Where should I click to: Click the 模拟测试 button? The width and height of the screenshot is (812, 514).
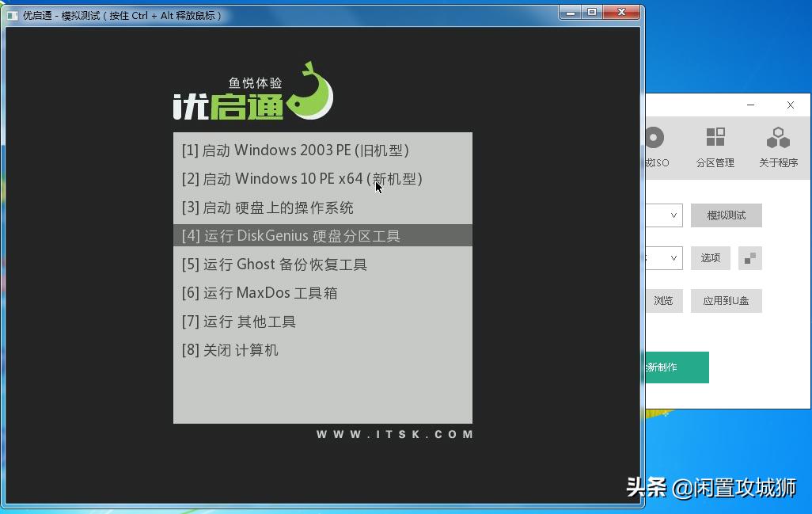pyautogui.click(x=725, y=215)
